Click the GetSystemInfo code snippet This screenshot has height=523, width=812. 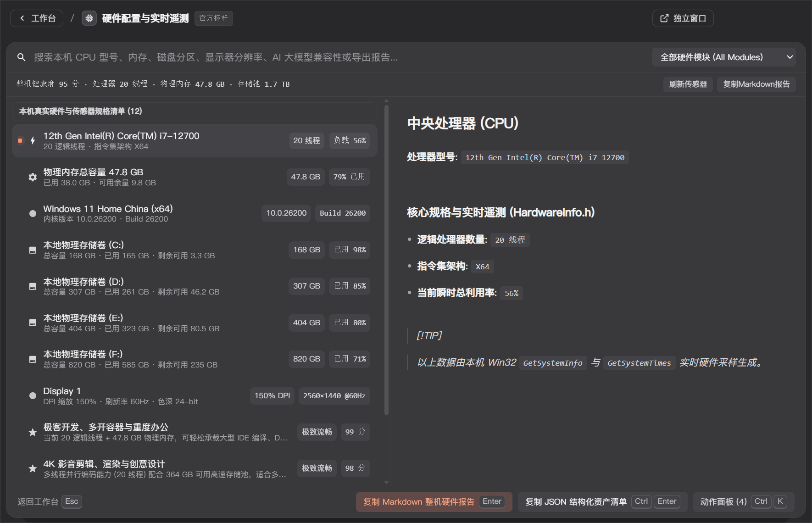(x=552, y=363)
